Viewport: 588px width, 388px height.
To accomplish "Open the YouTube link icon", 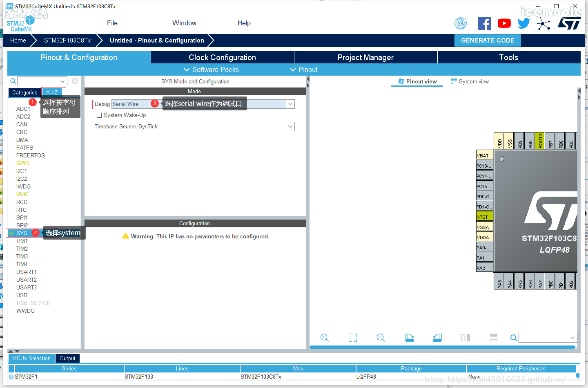I will [x=504, y=23].
